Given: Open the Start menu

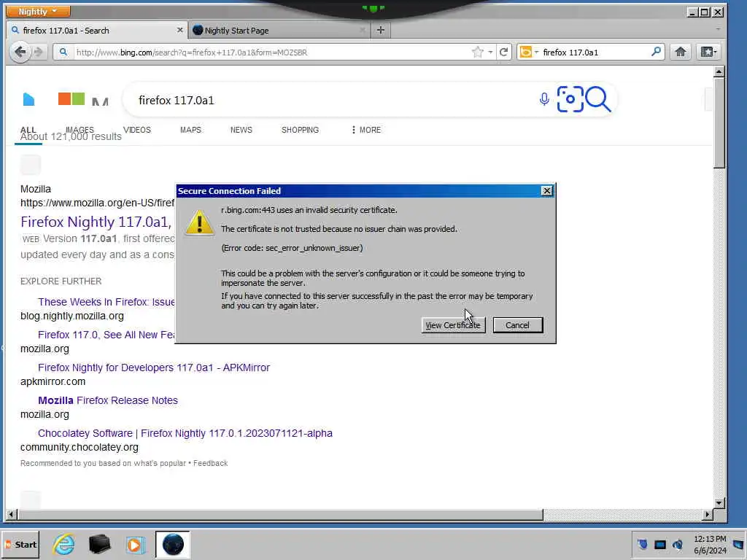Looking at the screenshot, I should tap(20, 544).
